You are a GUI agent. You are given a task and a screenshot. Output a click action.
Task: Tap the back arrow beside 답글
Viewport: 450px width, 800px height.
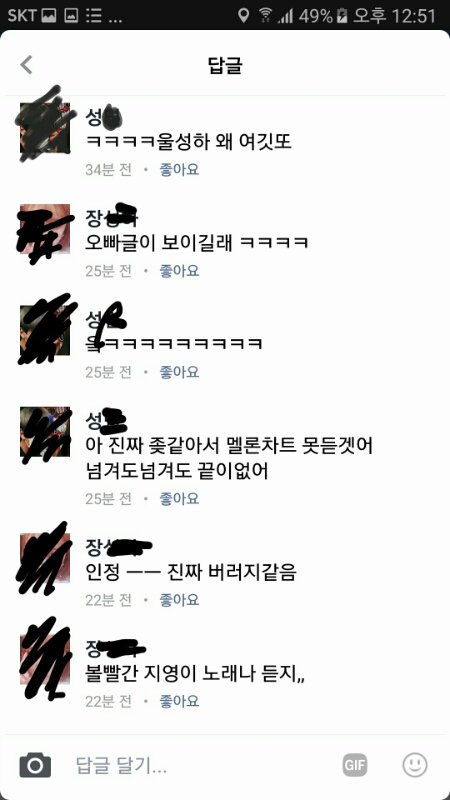click(26, 65)
